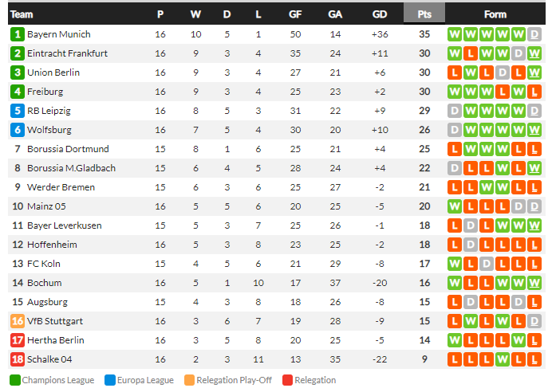Click the green Champions League legend swatch

click(x=15, y=380)
